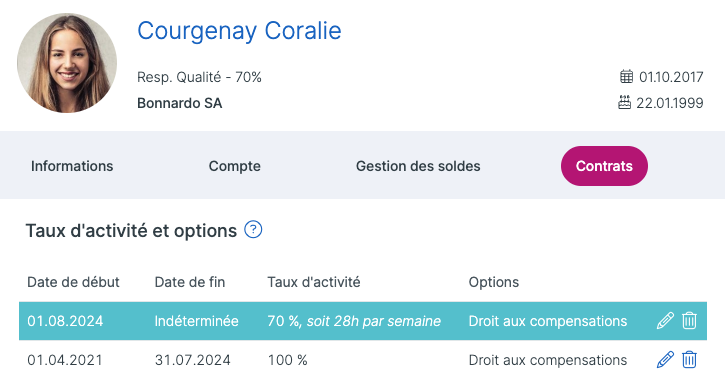Open help for Taux d'activité et options
The height and width of the screenshot is (392, 725).
253,230
